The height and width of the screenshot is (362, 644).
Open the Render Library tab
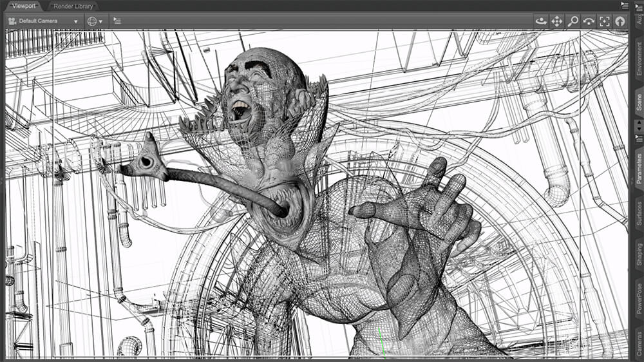click(73, 6)
